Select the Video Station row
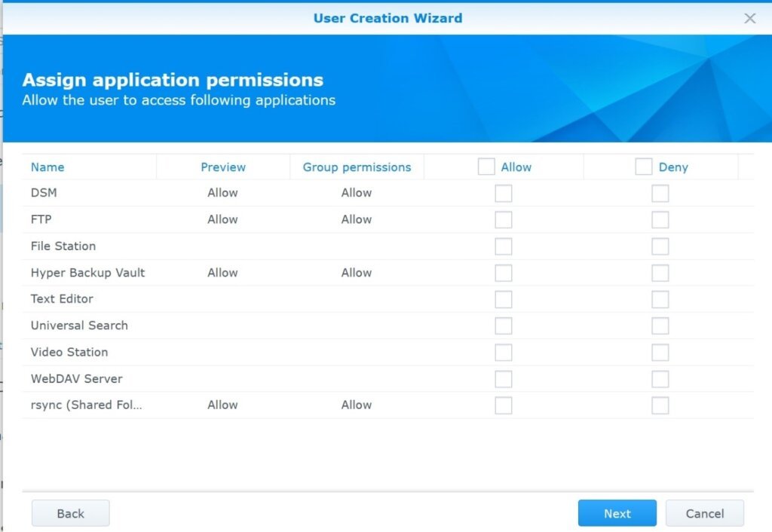The width and height of the screenshot is (772, 532). coord(69,352)
